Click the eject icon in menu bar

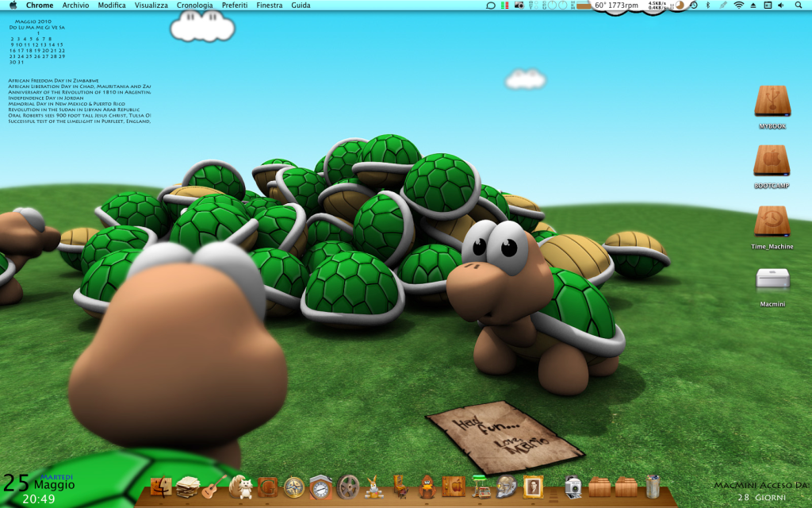point(753,6)
